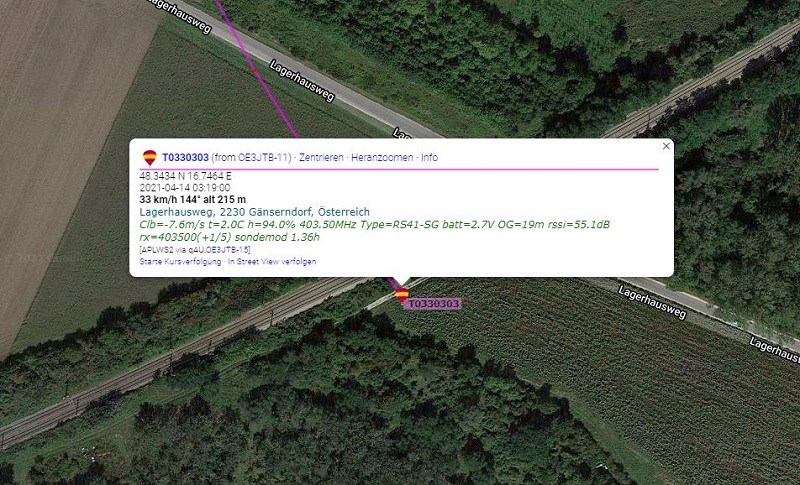Click Zentrieren to center the map
Screen dimensions: 800x485
[x=321, y=158]
